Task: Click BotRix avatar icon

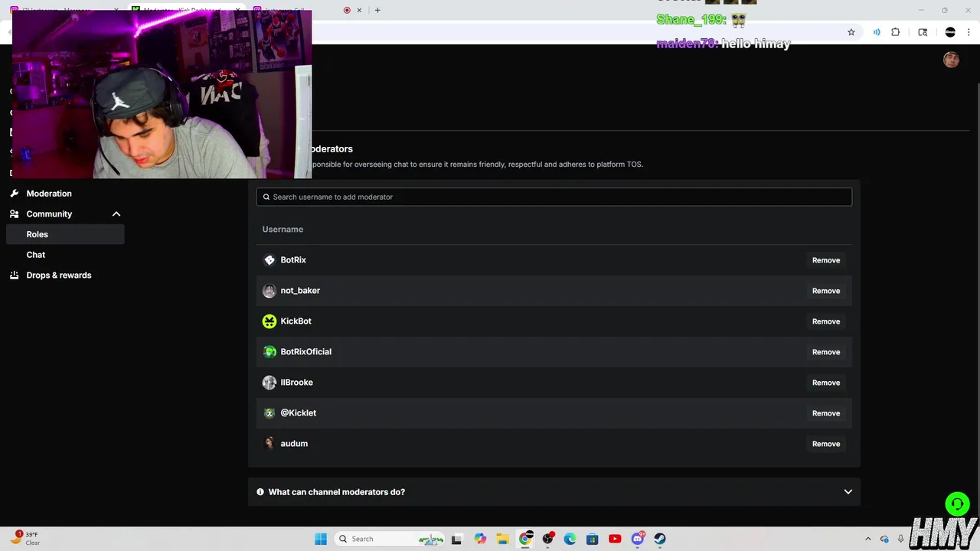Action: pos(269,260)
